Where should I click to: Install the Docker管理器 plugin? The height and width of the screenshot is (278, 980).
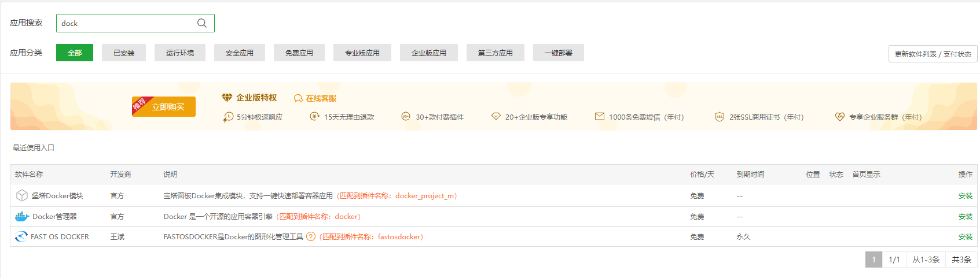[966, 217]
